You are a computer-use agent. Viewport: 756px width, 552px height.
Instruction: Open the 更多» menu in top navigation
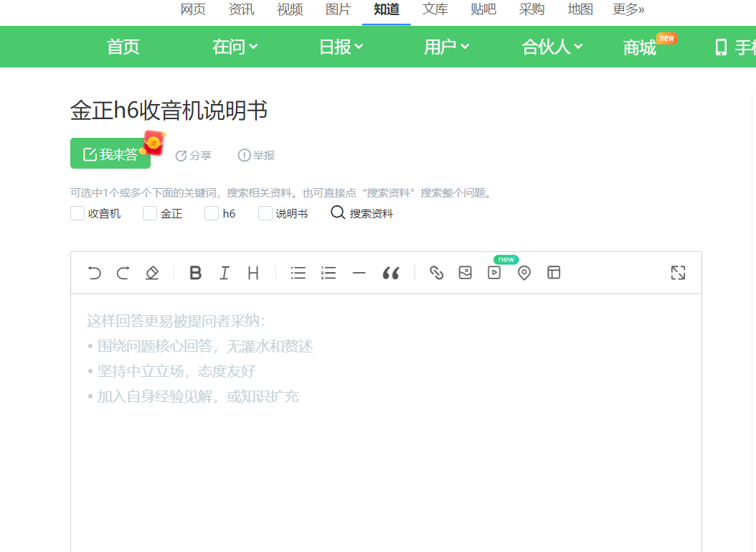[628, 9]
